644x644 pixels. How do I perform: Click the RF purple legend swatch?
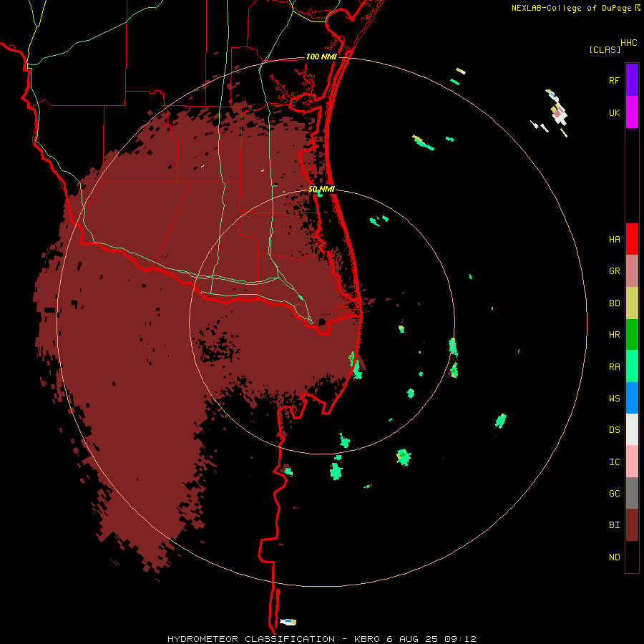point(632,80)
